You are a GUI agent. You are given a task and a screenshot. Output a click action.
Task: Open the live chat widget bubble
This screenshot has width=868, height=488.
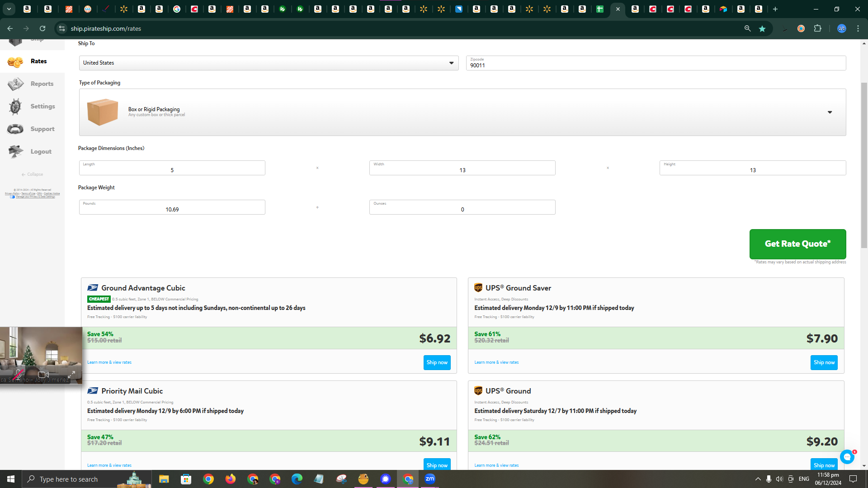click(x=847, y=457)
